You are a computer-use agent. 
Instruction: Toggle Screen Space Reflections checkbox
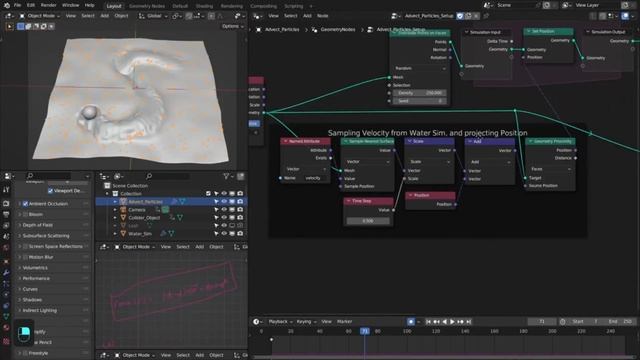(25, 246)
